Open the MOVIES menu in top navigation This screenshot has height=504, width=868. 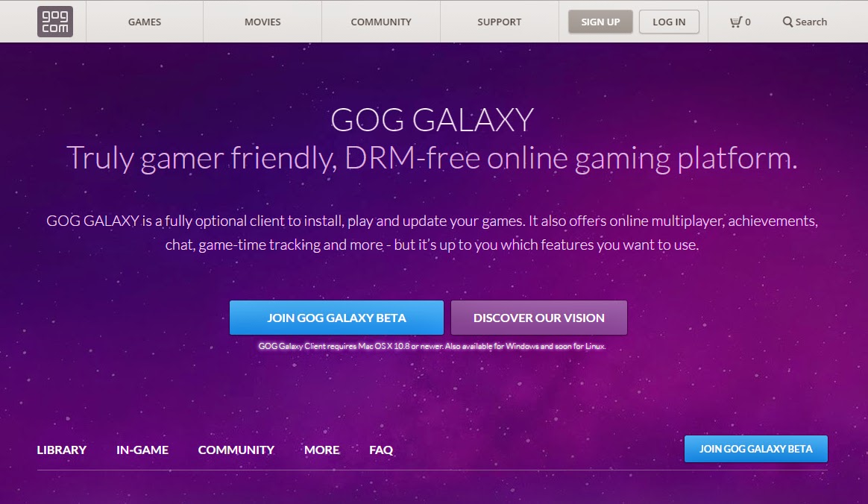262,22
